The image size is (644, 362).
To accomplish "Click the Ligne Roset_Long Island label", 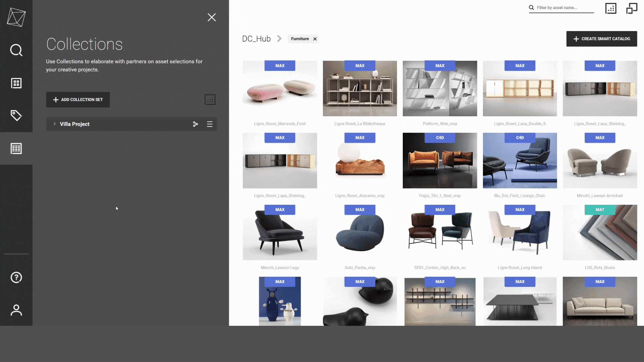I will (x=520, y=268).
